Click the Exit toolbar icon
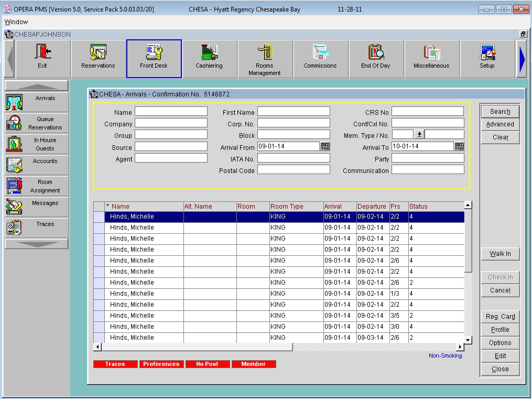Image resolution: width=532 pixels, height=399 pixels. [43, 59]
